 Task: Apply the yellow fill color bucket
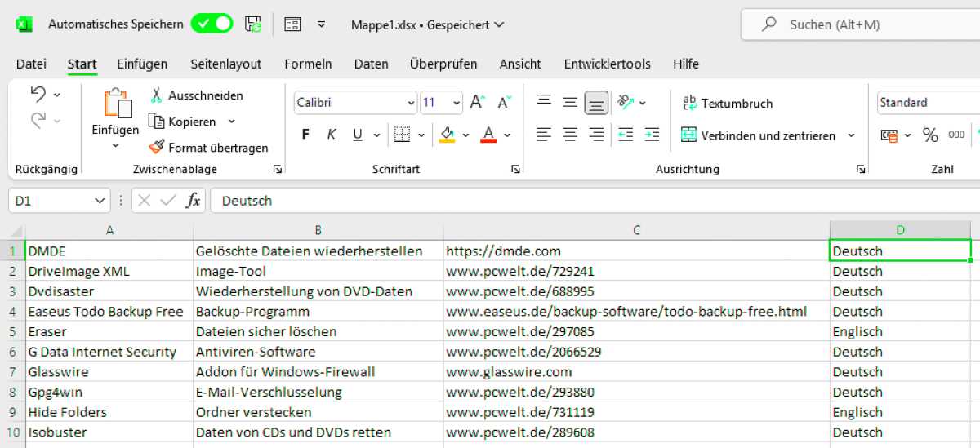(447, 135)
